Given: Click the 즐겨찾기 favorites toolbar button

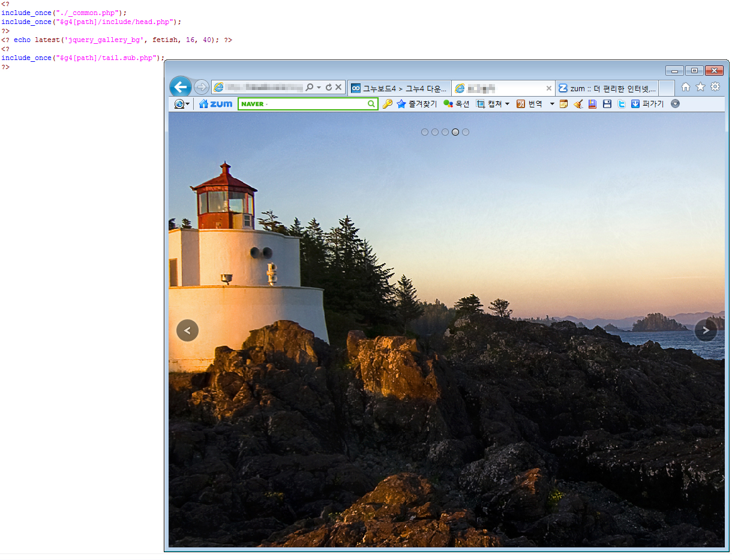Looking at the screenshot, I should click(x=417, y=104).
